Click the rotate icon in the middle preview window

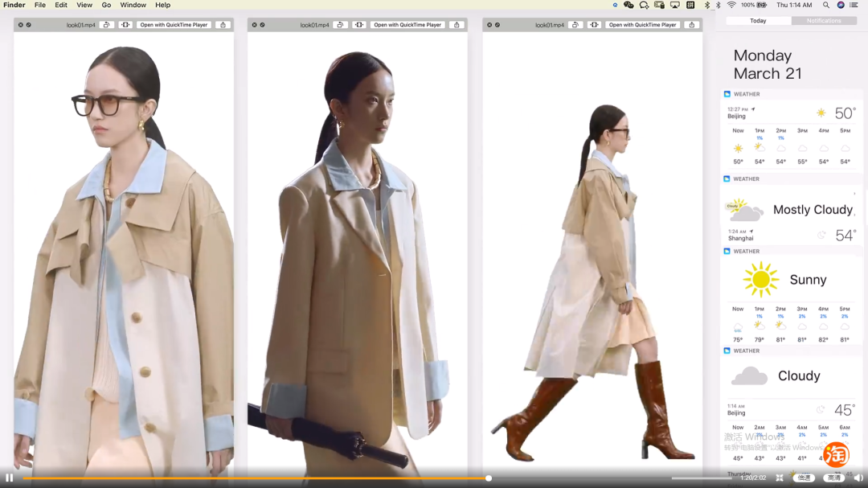[340, 25]
